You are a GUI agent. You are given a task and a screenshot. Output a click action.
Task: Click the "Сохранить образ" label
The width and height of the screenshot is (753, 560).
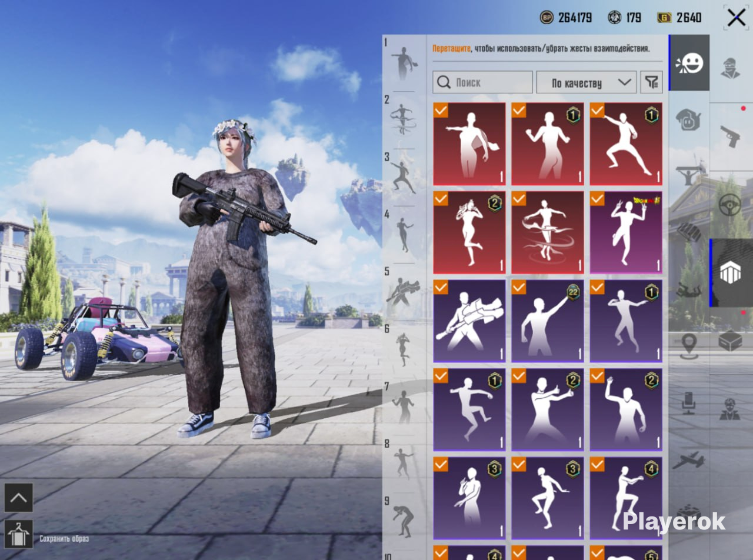coord(64,539)
